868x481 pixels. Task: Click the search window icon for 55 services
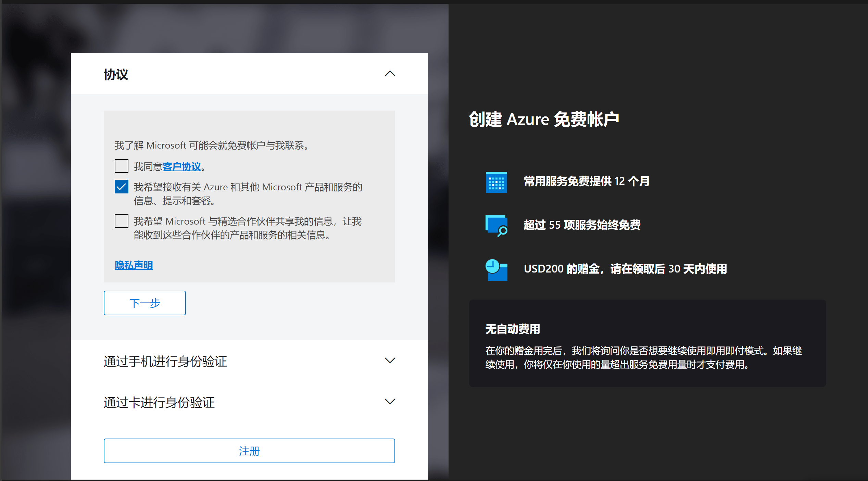[x=496, y=226]
